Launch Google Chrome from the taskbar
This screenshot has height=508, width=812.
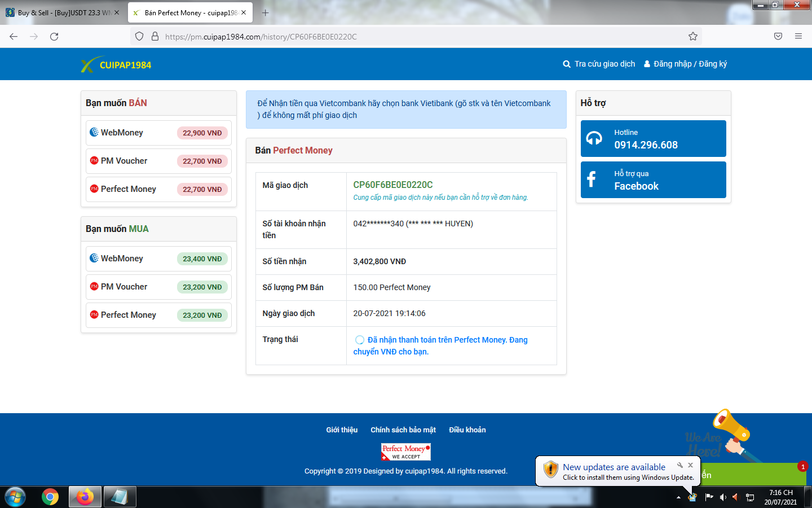tap(50, 497)
